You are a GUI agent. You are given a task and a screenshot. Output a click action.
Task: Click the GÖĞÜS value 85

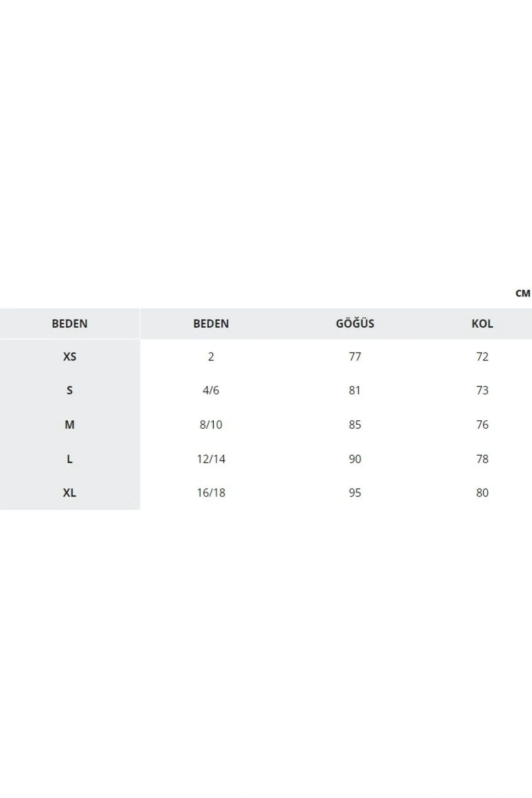pyautogui.click(x=355, y=425)
